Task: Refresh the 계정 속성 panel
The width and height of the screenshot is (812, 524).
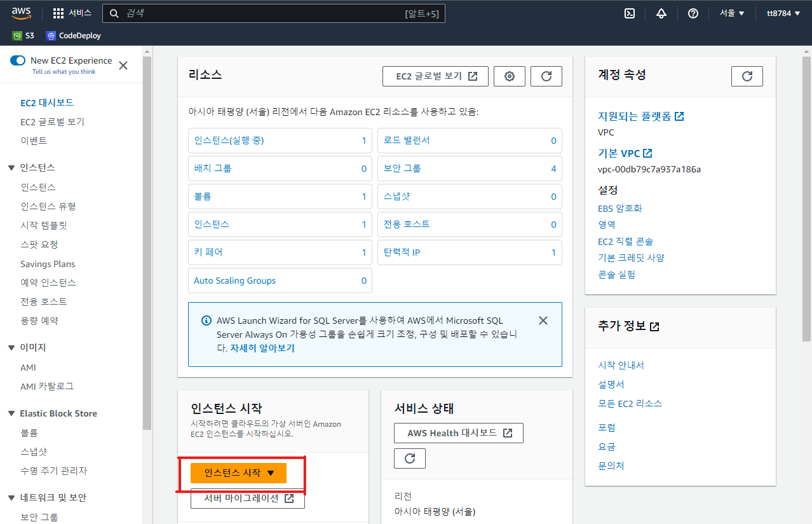Action: 747,76
